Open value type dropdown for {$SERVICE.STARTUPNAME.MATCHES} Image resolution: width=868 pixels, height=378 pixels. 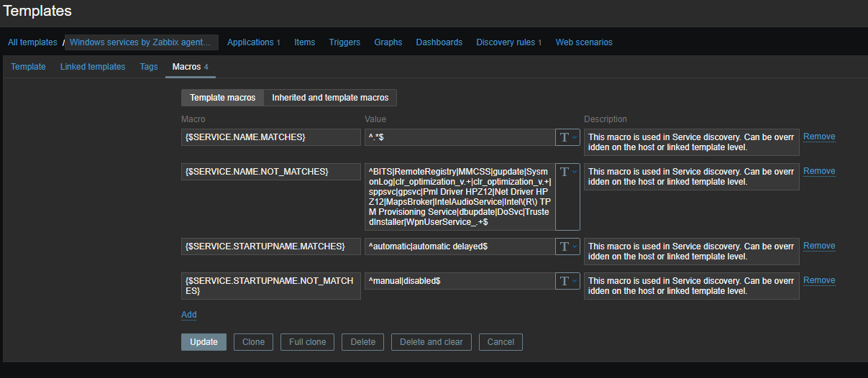[567, 246]
